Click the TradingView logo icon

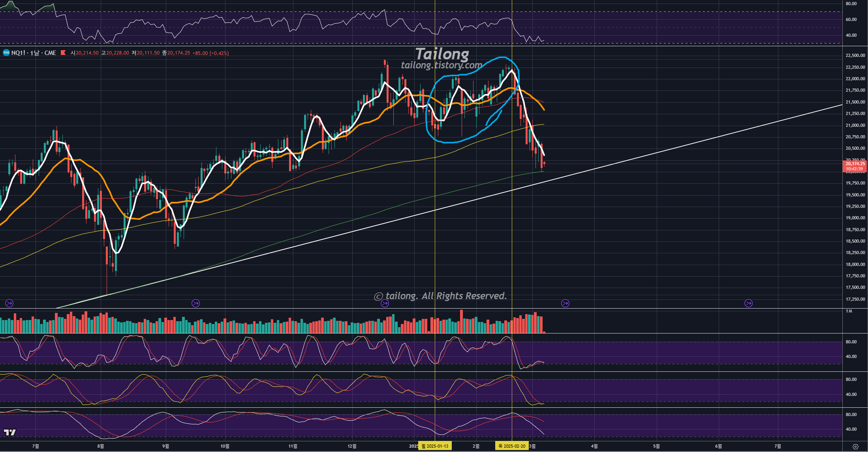[9, 432]
